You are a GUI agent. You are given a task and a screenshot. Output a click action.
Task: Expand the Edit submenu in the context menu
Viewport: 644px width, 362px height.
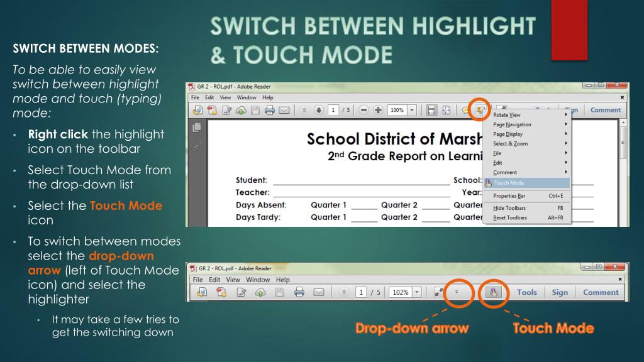tap(527, 163)
